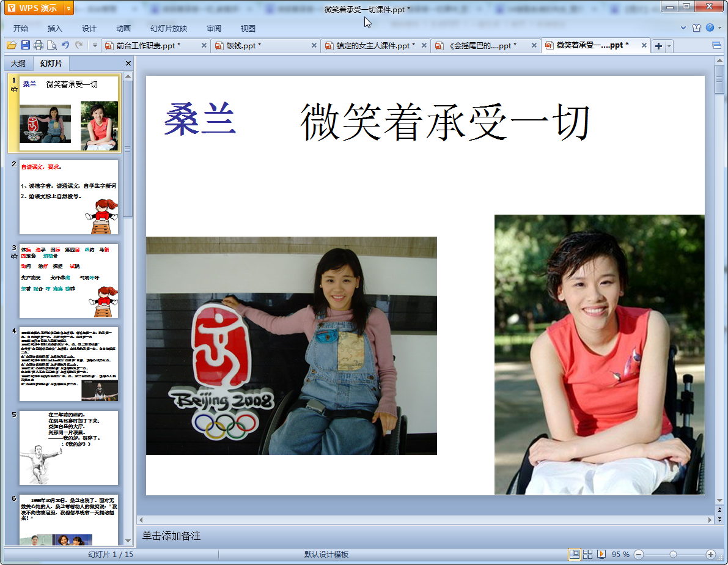Select the 幻灯片 slides pane tab
The width and height of the screenshot is (728, 565).
pyautogui.click(x=51, y=63)
